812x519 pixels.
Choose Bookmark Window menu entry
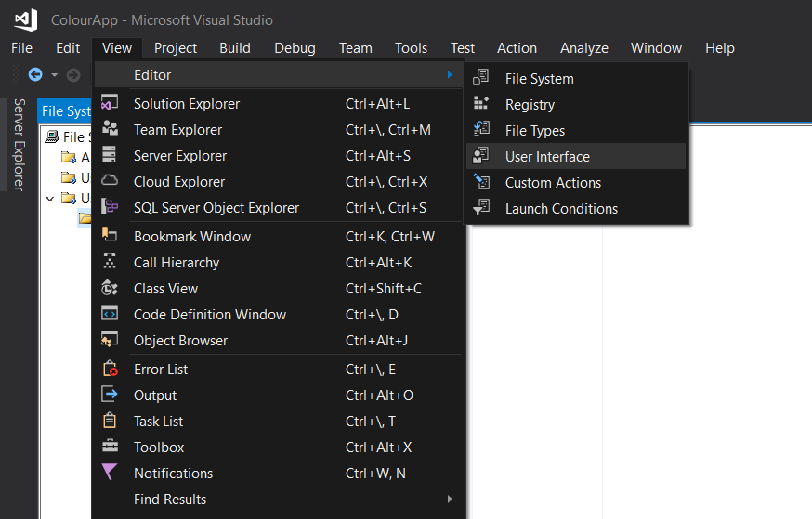tap(279, 237)
